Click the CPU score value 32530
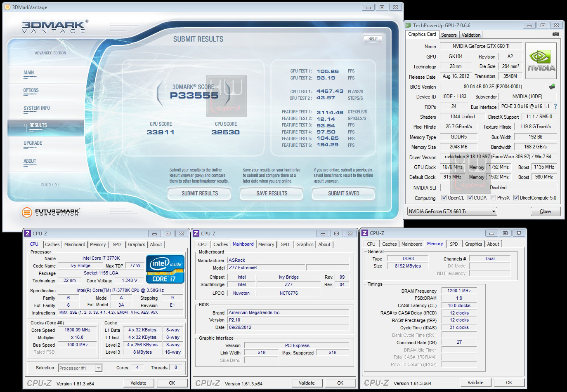 225,132
